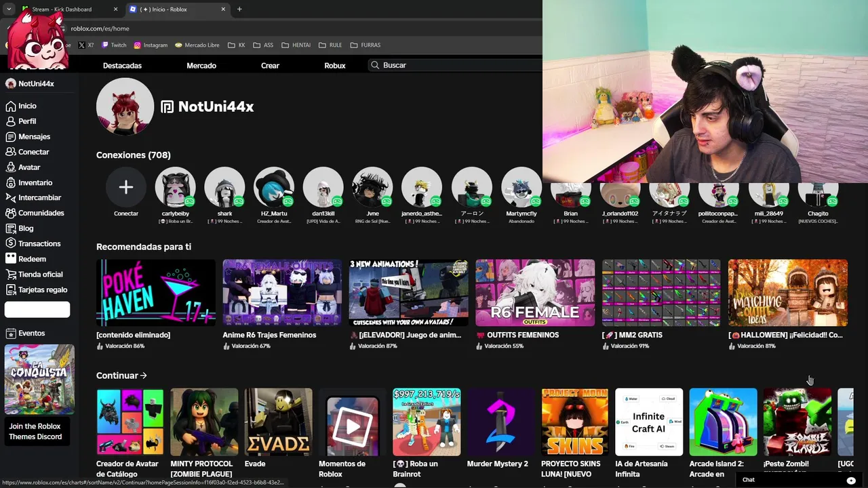
Task: Open the Conexiones (708) list
Action: 134,155
